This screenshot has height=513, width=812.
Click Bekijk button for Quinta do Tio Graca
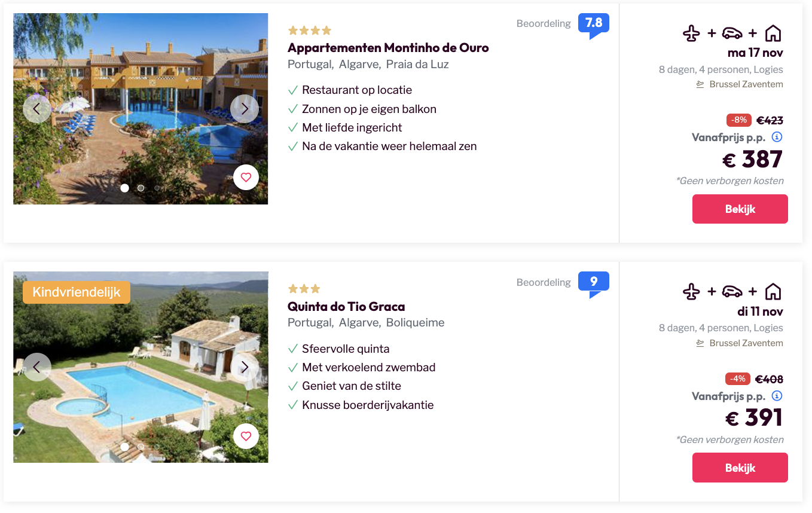tap(740, 468)
